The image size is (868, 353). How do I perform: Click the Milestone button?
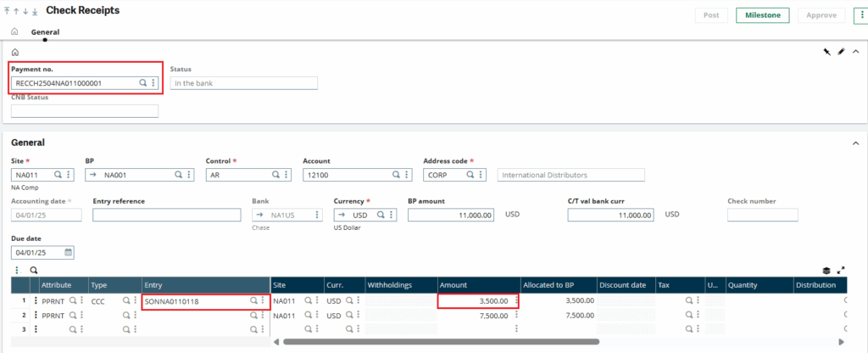coord(762,15)
